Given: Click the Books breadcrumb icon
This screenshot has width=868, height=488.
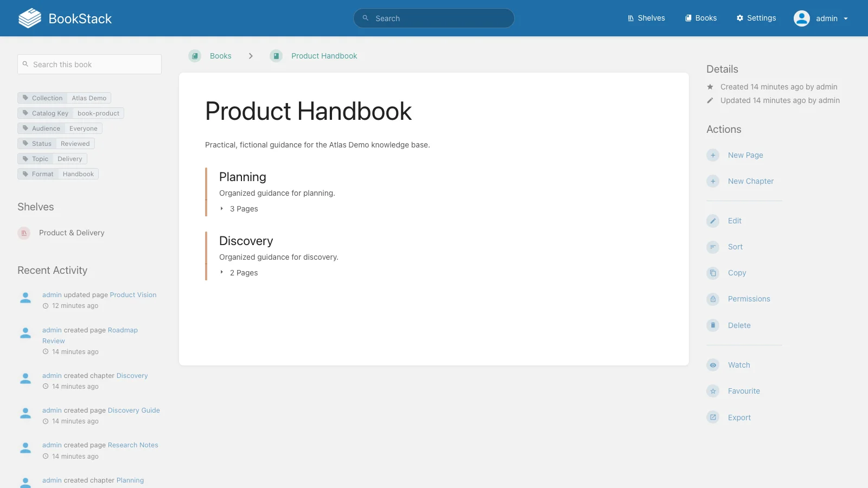Looking at the screenshot, I should pos(195,56).
